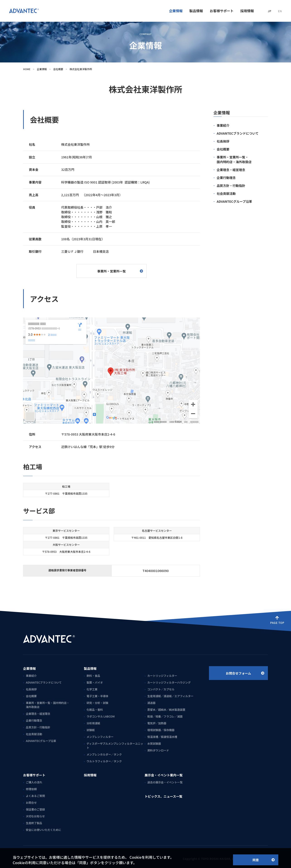Open 製品情報 in the top navigation
291x868 pixels.
pyautogui.click(x=196, y=11)
